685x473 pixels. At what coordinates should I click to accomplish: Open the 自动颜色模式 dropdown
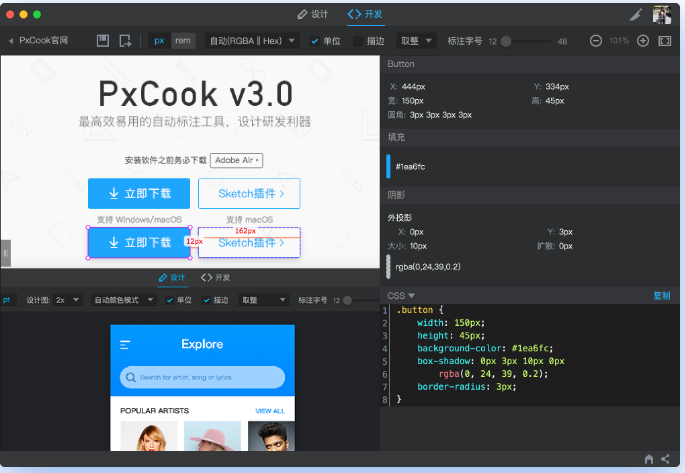[x=124, y=300]
